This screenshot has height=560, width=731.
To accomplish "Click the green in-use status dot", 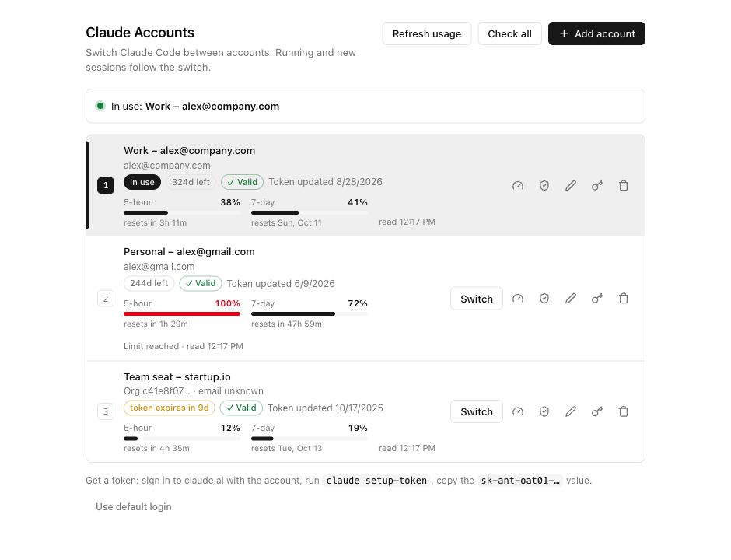I will (x=100, y=106).
